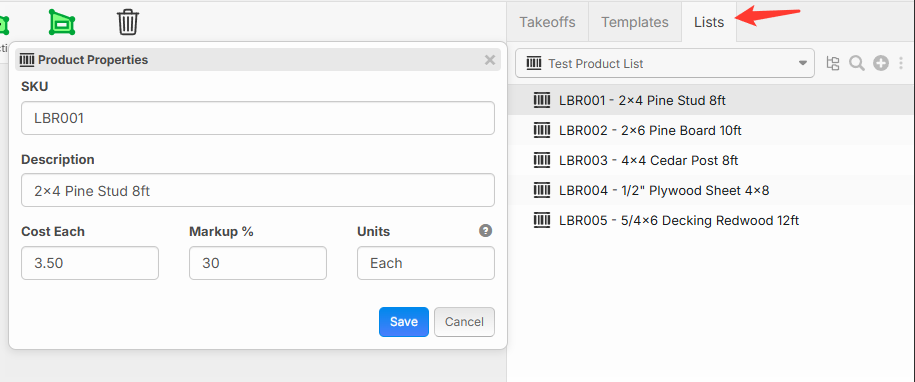915x382 pixels.
Task: Cancel the product properties dialog
Action: tap(465, 322)
